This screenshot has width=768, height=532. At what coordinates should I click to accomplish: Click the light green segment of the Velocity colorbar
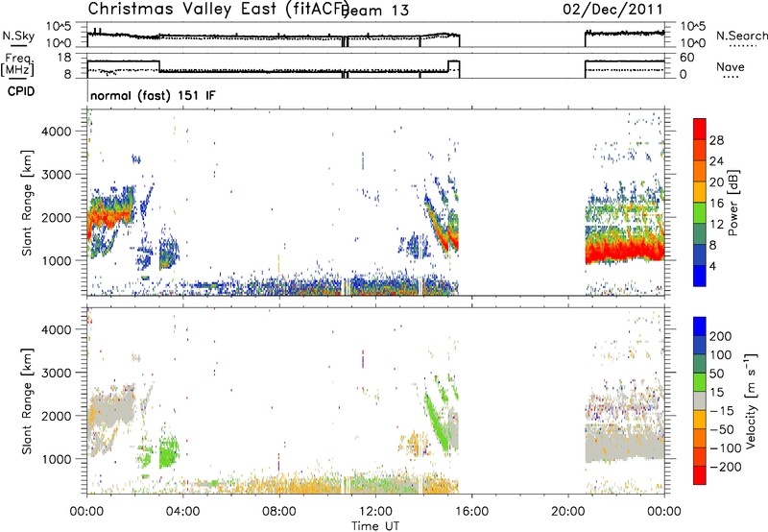point(700,382)
